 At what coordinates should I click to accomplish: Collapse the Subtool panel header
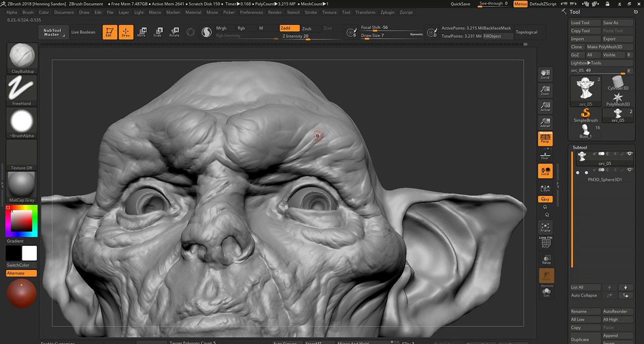click(x=580, y=147)
